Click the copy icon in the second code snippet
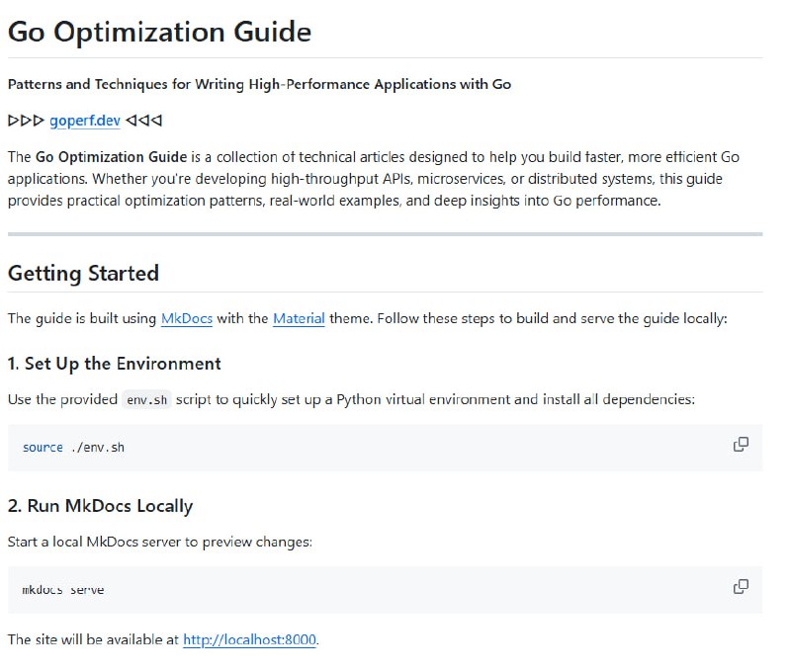This screenshot has width=791, height=672. pyautogui.click(x=740, y=585)
